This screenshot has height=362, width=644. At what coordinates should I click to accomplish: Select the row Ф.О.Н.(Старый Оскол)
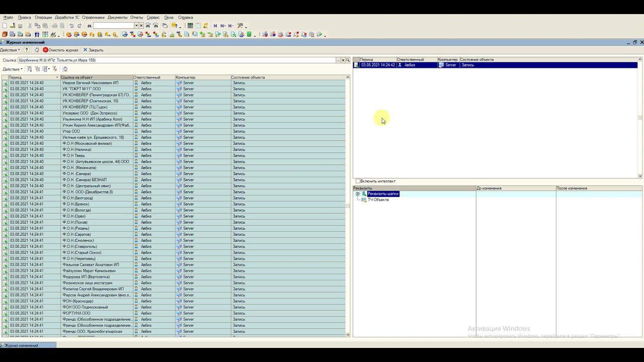174,252
